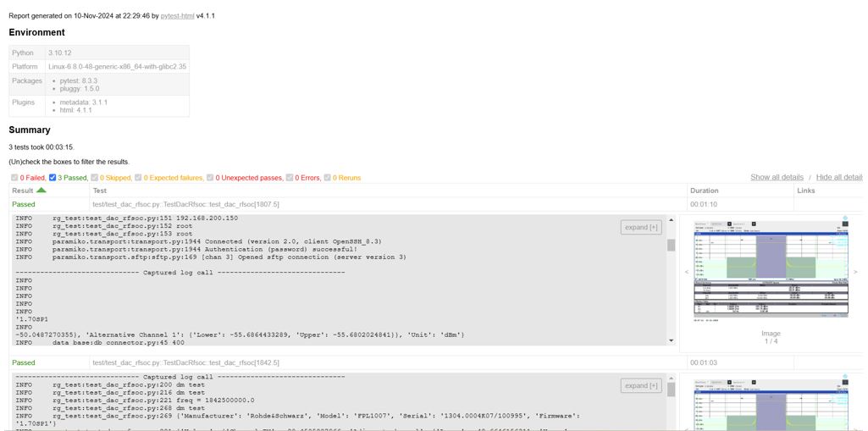Click the green sort arrow beside Result
868x431 pixels.
tap(41, 190)
